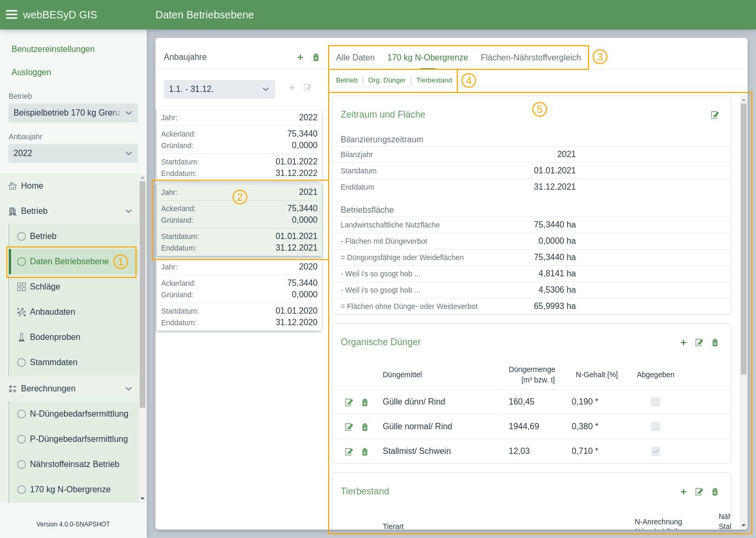This screenshot has height=538, width=756.
Task: Click the Bilanzjahr value 2021
Action: tap(566, 154)
